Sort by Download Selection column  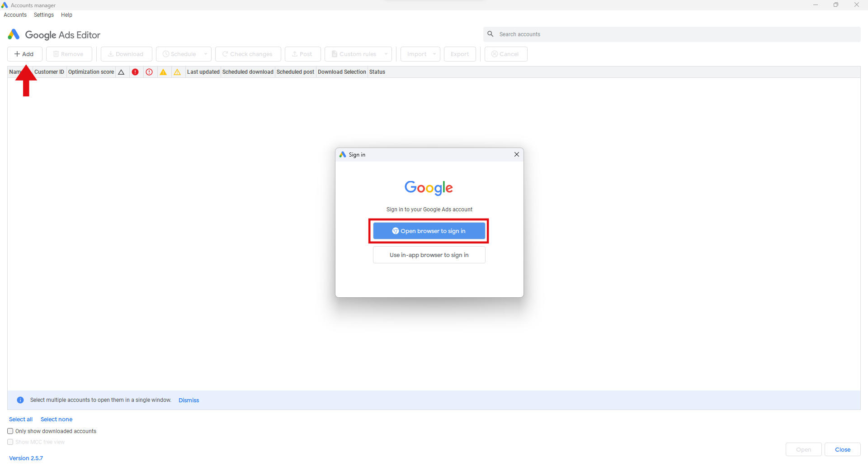pyautogui.click(x=342, y=72)
